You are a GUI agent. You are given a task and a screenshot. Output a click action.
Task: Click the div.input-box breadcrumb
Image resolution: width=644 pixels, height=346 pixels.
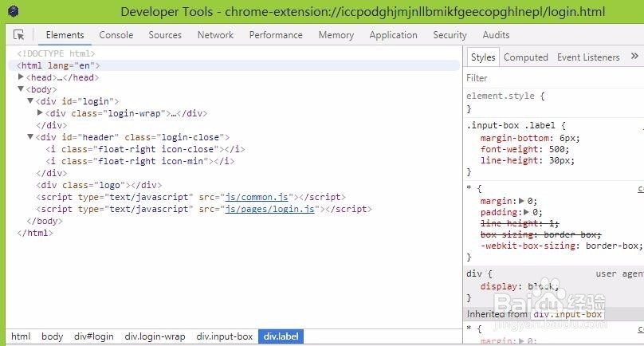224,336
